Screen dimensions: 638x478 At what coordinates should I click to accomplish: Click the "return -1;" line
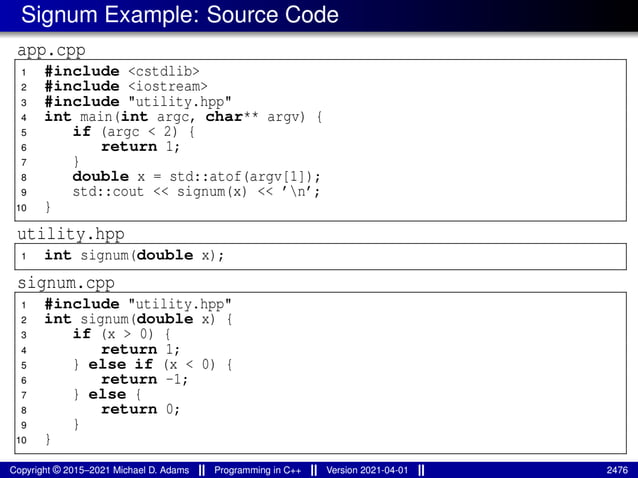point(144,379)
